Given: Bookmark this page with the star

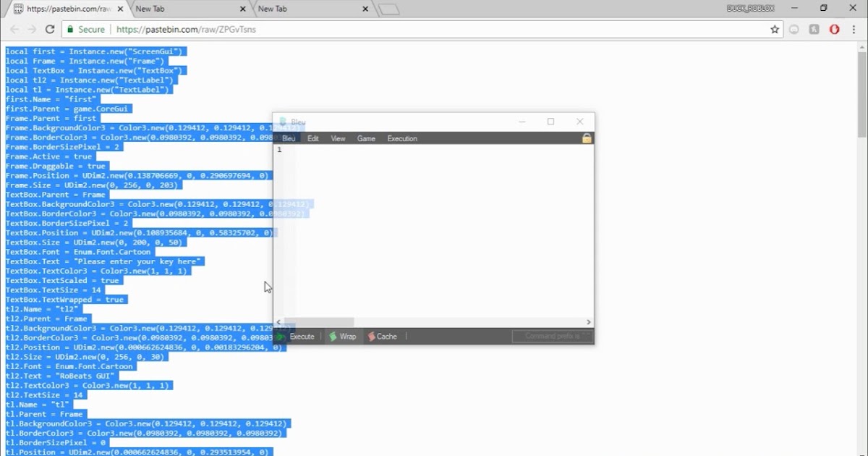Looking at the screenshot, I should pyautogui.click(x=775, y=30).
